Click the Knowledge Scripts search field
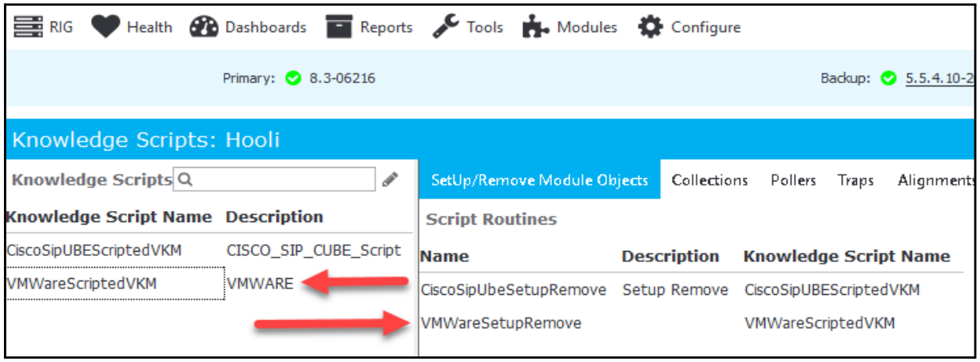The image size is (980, 362). click(x=275, y=180)
